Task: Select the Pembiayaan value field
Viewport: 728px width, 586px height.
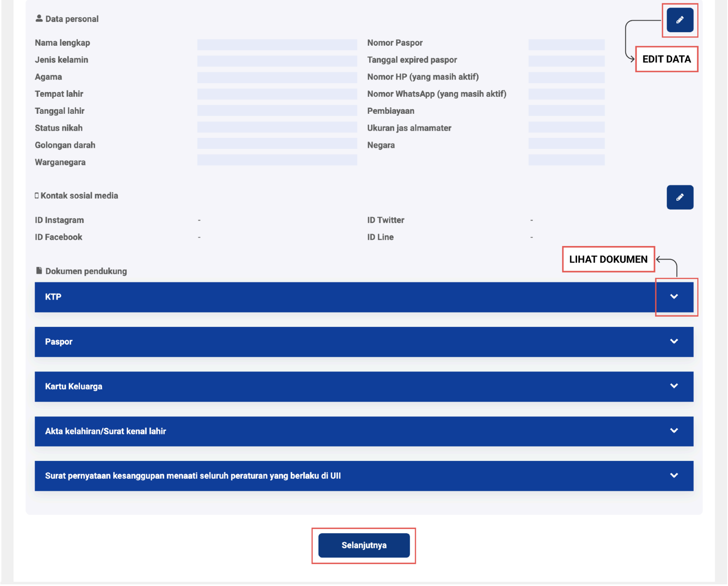Action: 566,110
